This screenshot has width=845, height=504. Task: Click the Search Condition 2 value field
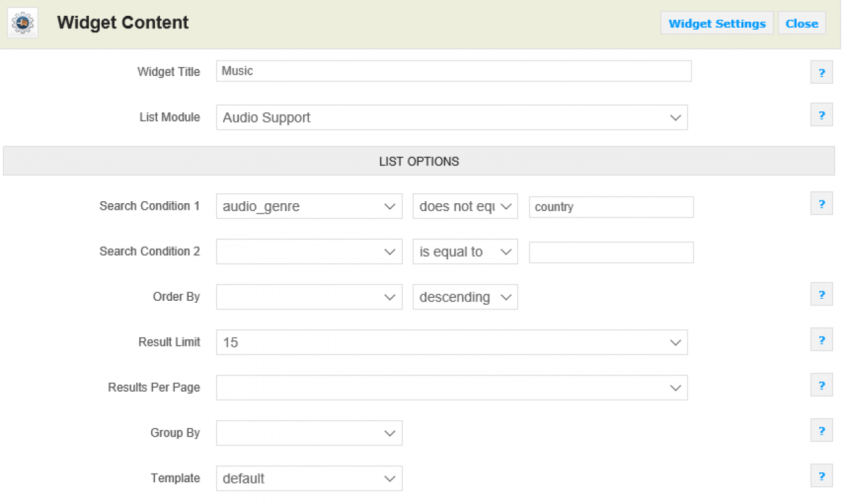pyautogui.click(x=611, y=252)
